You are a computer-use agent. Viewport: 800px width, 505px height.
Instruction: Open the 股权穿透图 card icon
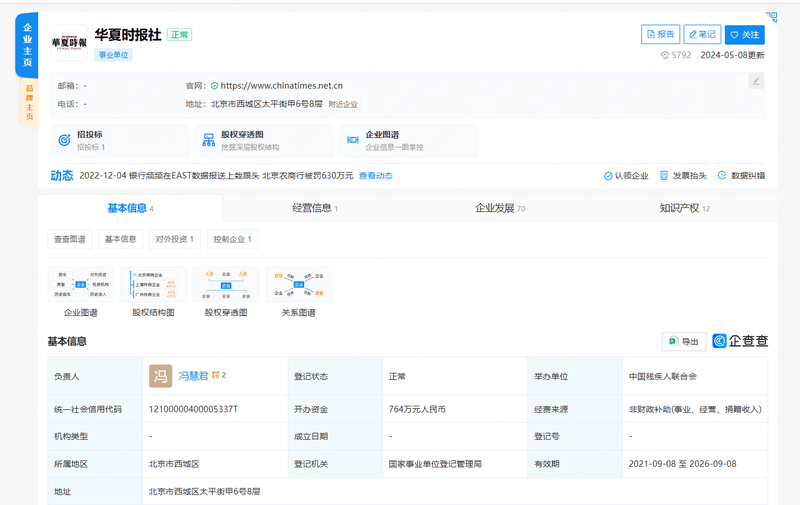[209, 140]
